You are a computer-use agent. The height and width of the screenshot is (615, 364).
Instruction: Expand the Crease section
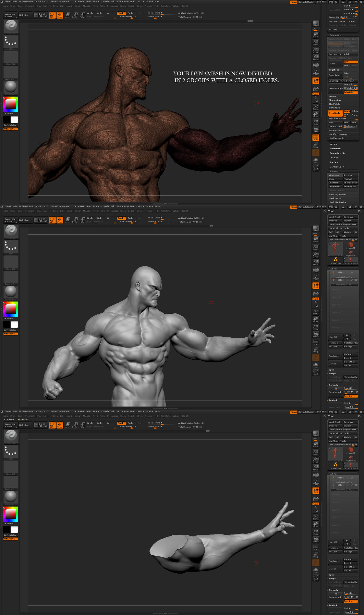coord(332,96)
